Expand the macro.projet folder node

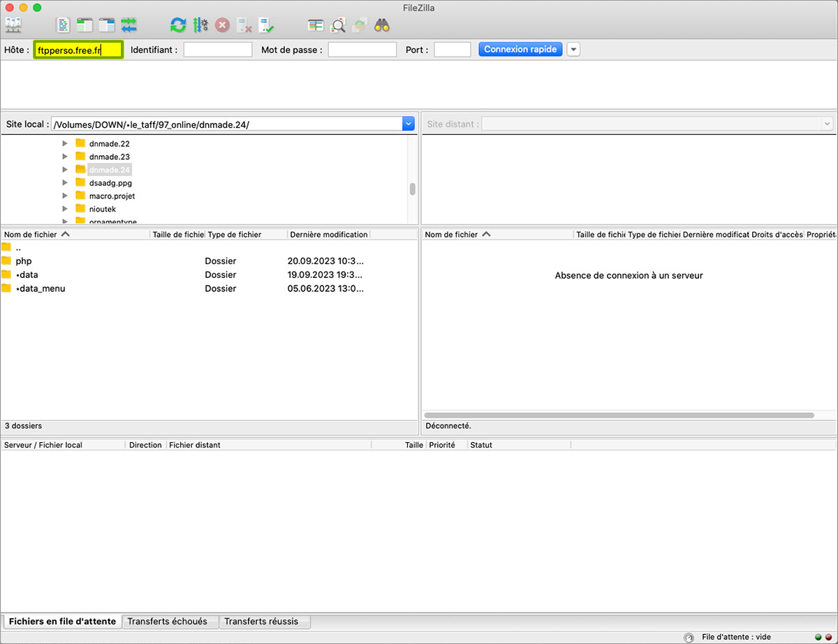(x=65, y=196)
